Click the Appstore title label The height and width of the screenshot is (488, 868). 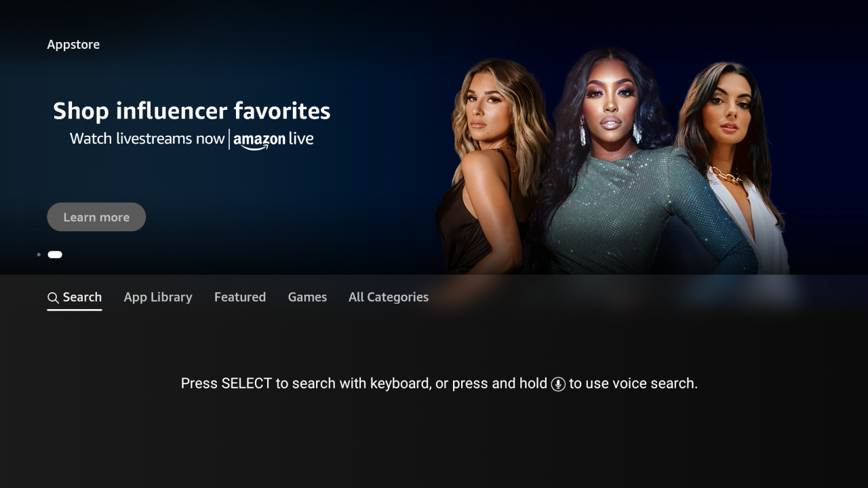click(73, 45)
